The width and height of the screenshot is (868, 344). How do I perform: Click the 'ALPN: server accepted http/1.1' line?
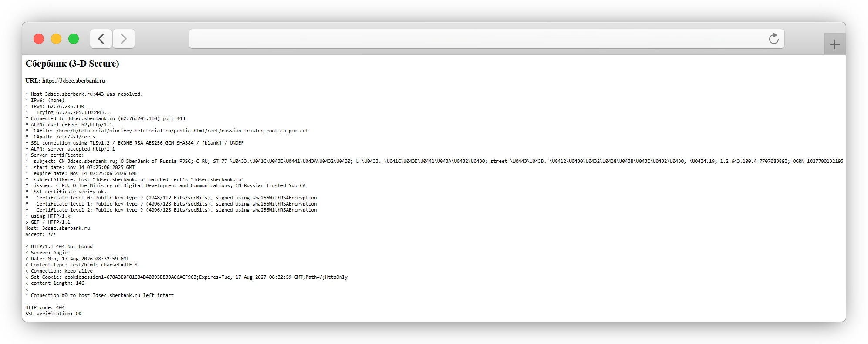(70, 149)
